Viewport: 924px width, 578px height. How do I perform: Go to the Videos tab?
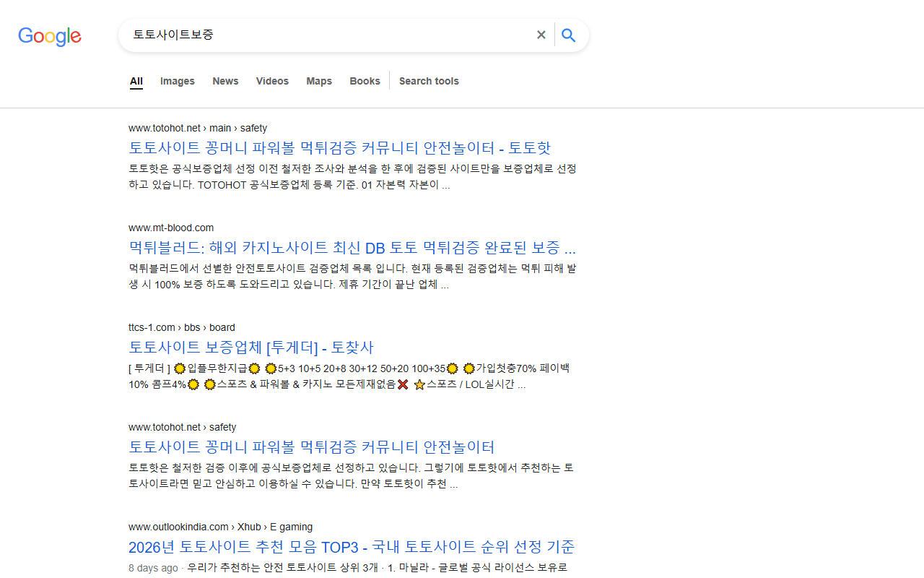pyautogui.click(x=272, y=81)
